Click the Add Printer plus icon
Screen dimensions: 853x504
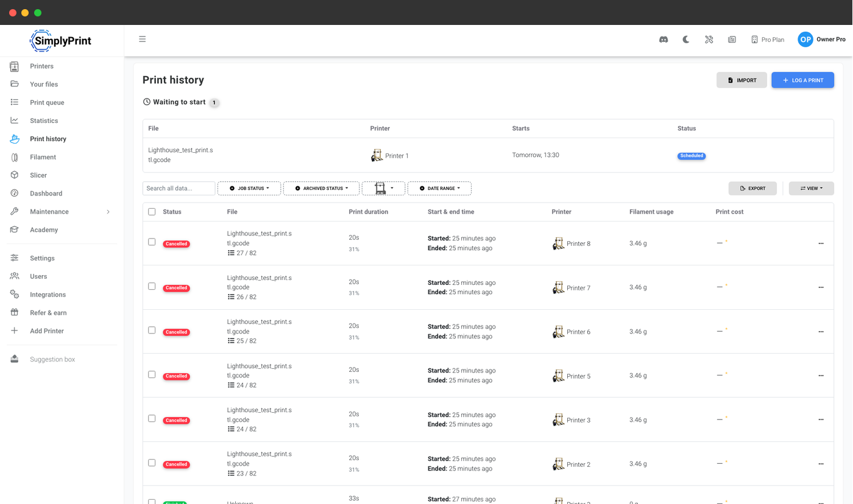tap(14, 331)
